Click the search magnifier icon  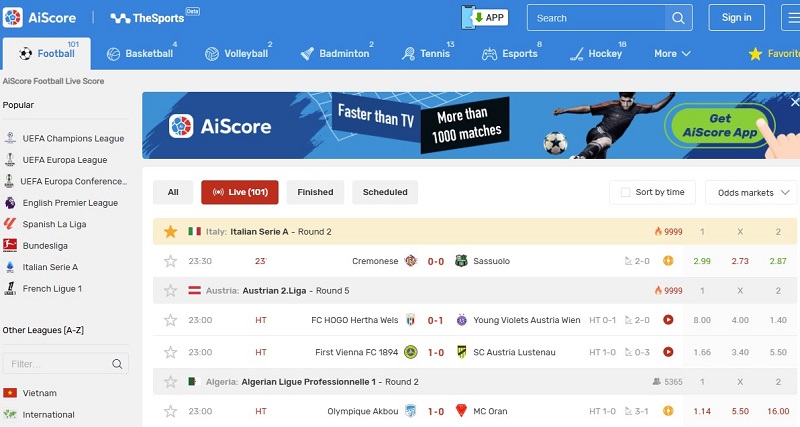[678, 18]
